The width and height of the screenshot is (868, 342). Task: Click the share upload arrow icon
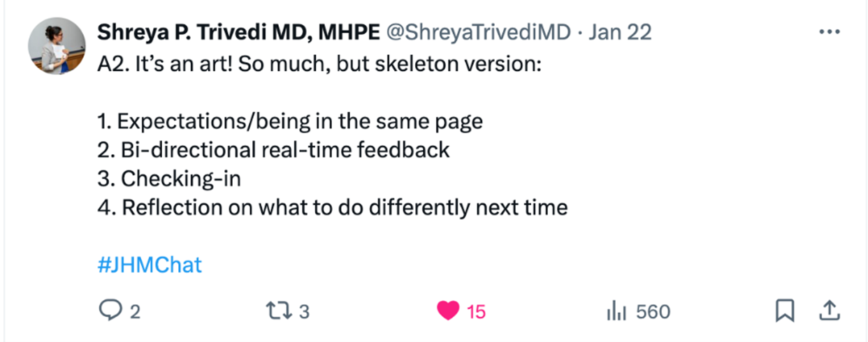[x=830, y=310]
